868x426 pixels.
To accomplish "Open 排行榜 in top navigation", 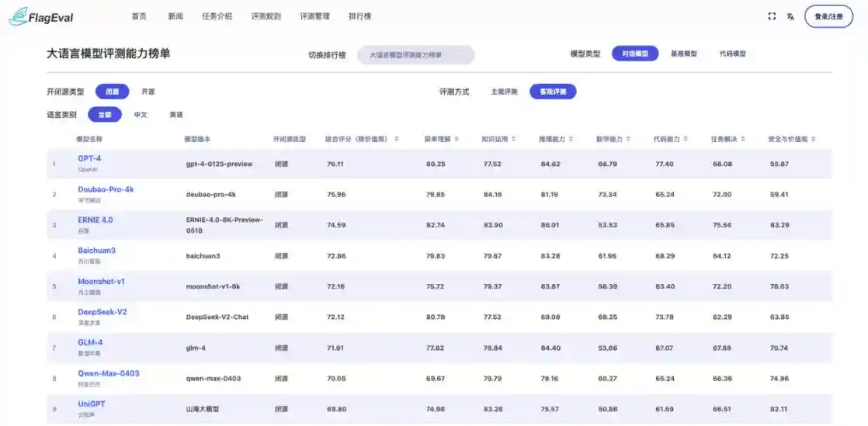I will point(359,16).
